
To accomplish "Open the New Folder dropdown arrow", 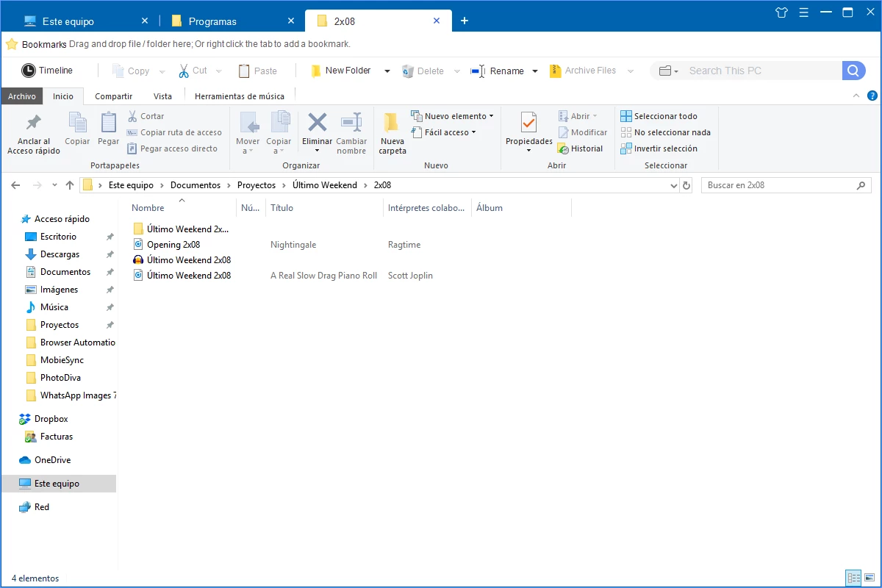I will coord(387,71).
